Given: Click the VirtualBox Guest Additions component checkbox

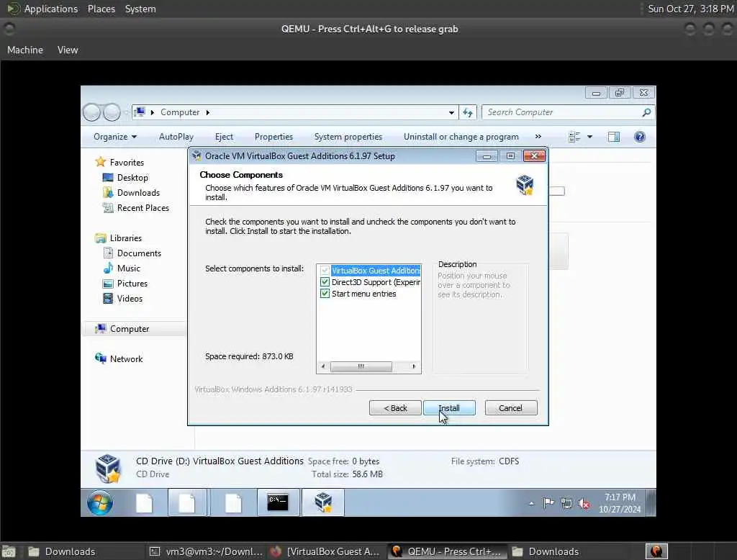Looking at the screenshot, I should [325, 271].
